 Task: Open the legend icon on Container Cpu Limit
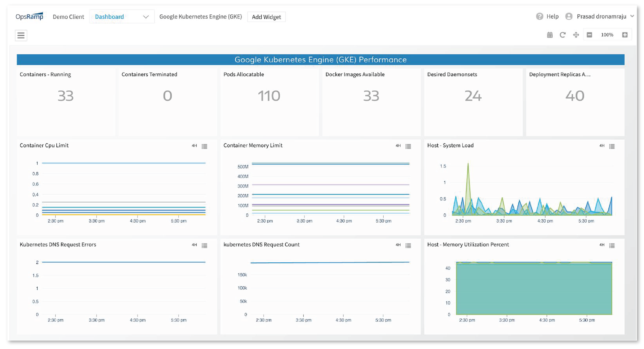click(x=204, y=147)
